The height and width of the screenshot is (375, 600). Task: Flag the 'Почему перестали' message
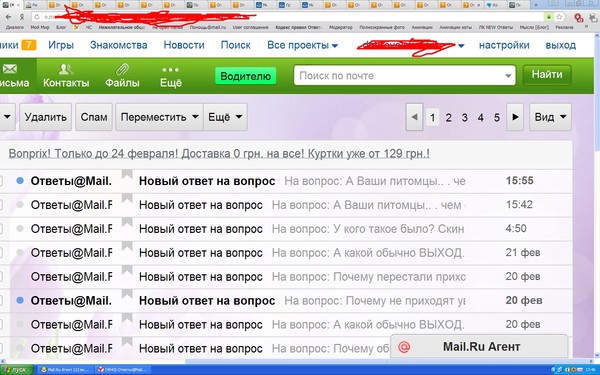point(127,271)
